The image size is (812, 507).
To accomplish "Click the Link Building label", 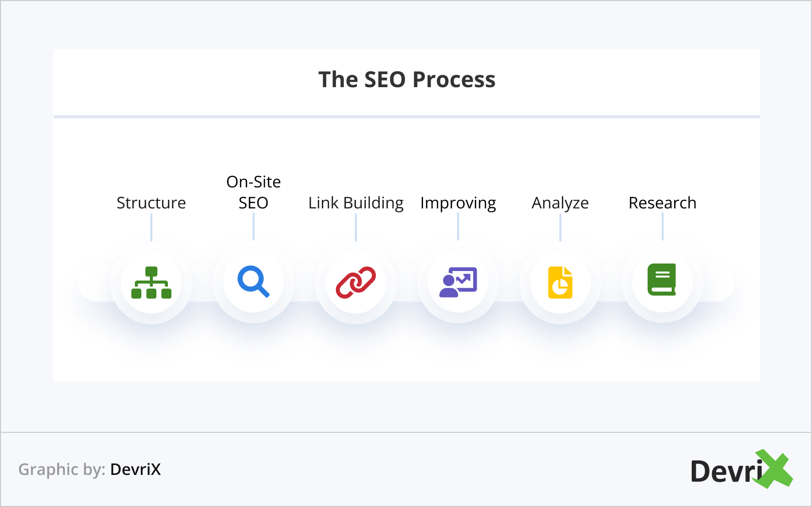I will click(x=356, y=203).
